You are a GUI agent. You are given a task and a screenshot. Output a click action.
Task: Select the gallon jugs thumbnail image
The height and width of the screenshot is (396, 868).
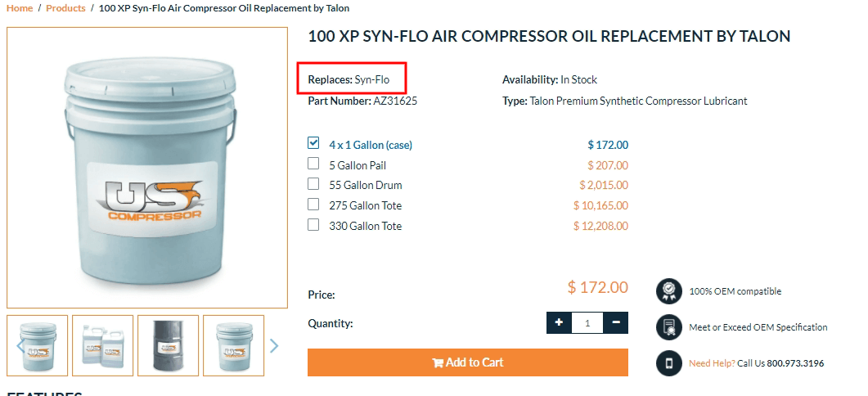(102, 345)
